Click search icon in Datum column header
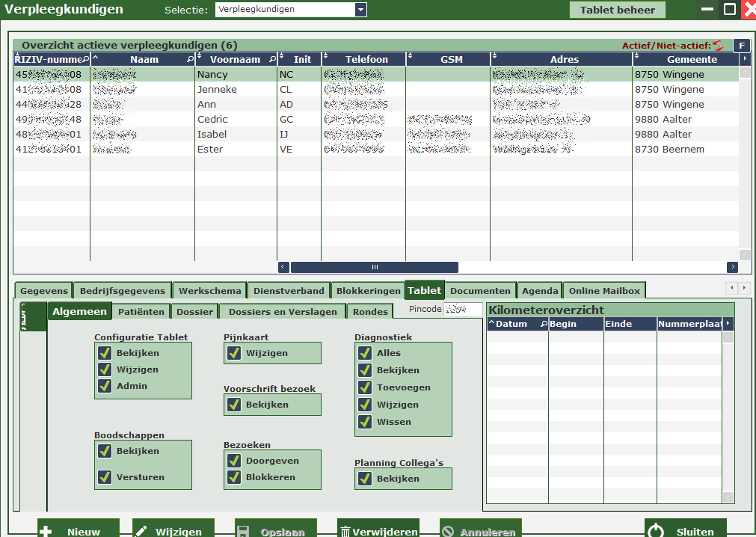Image resolution: width=756 pixels, height=537 pixels. 544,324
